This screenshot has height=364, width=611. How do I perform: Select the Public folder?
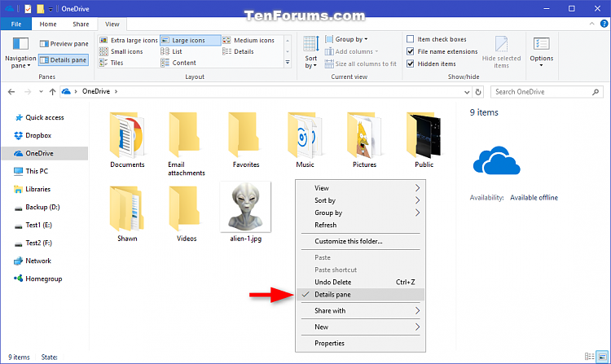[424, 140]
